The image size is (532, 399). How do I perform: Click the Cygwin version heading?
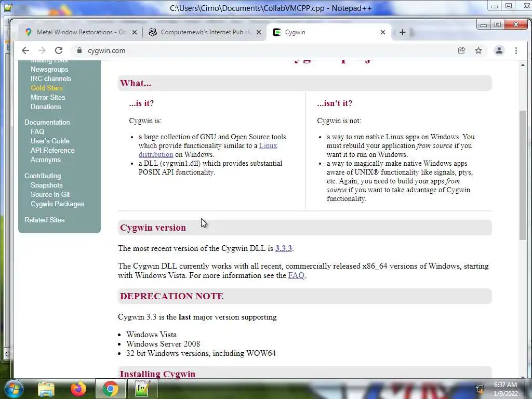(153, 228)
